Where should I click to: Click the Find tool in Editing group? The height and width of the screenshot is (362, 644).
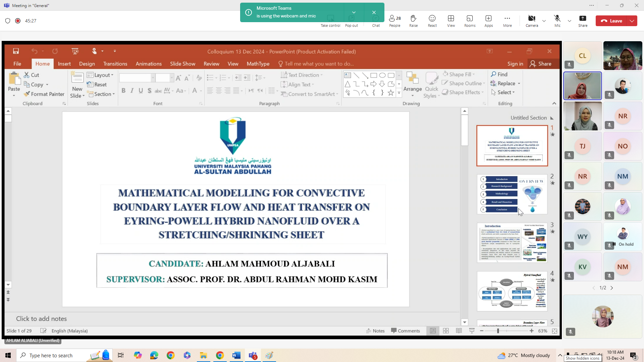[499, 74]
